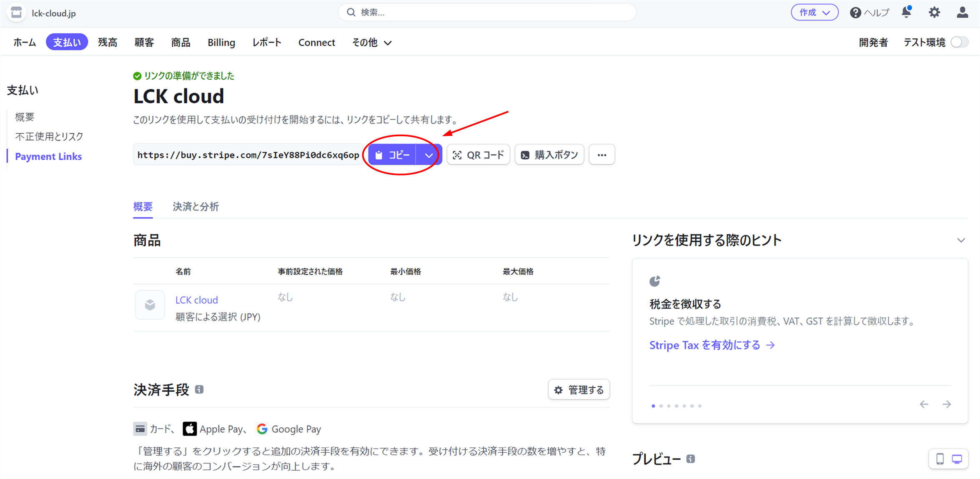Open the 開発者 link
Image resolution: width=980 pixels, height=479 pixels.
tap(873, 42)
